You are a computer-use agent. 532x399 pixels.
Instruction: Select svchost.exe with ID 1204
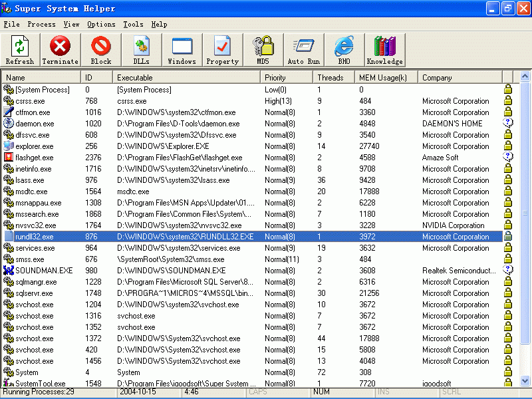[x=35, y=305]
